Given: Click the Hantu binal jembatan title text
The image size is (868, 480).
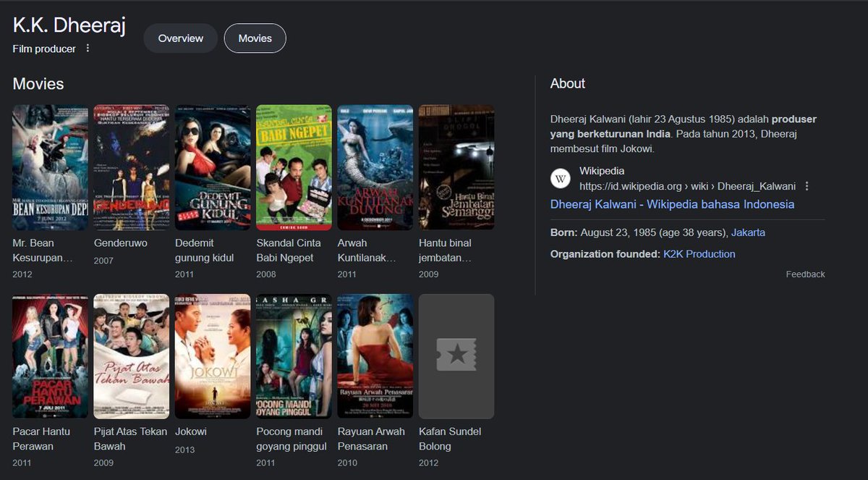Looking at the screenshot, I should click(446, 250).
